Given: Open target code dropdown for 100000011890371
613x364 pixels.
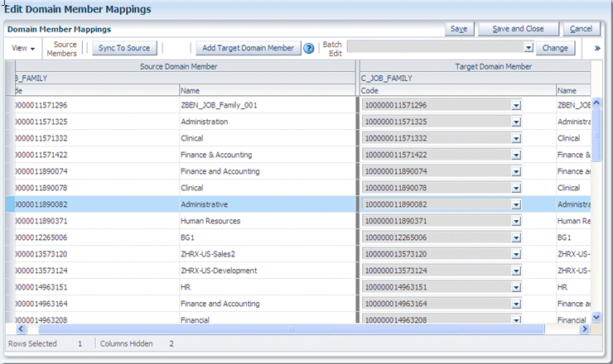Looking at the screenshot, I should (516, 221).
